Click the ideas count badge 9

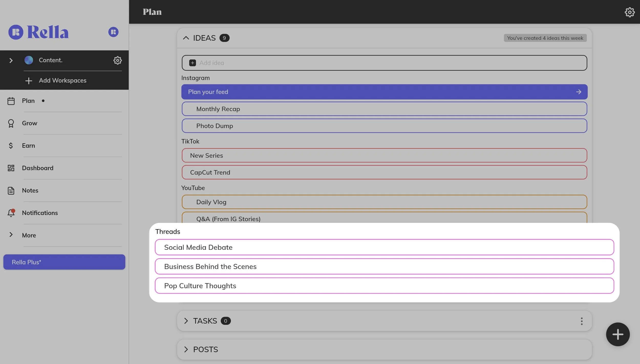click(x=224, y=38)
